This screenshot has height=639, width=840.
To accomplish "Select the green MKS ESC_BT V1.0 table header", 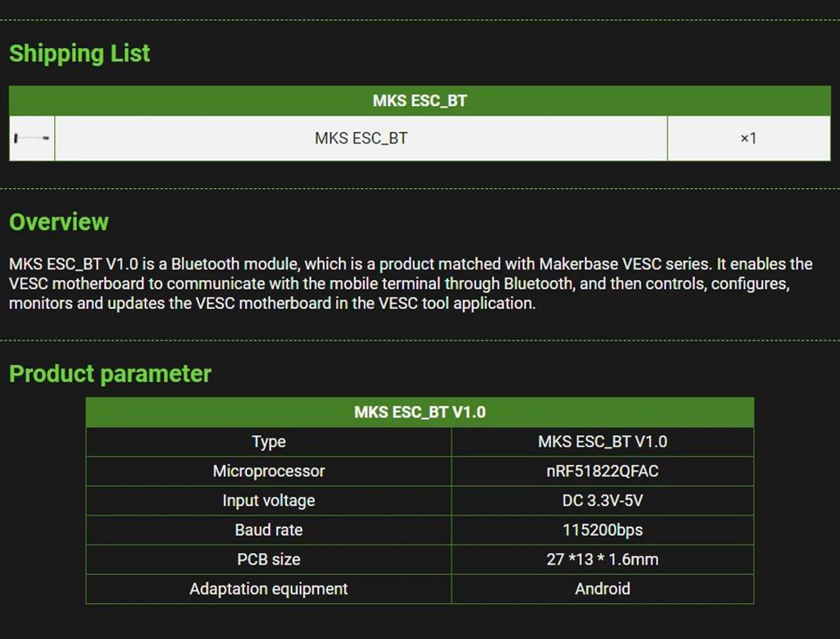I will [419, 412].
